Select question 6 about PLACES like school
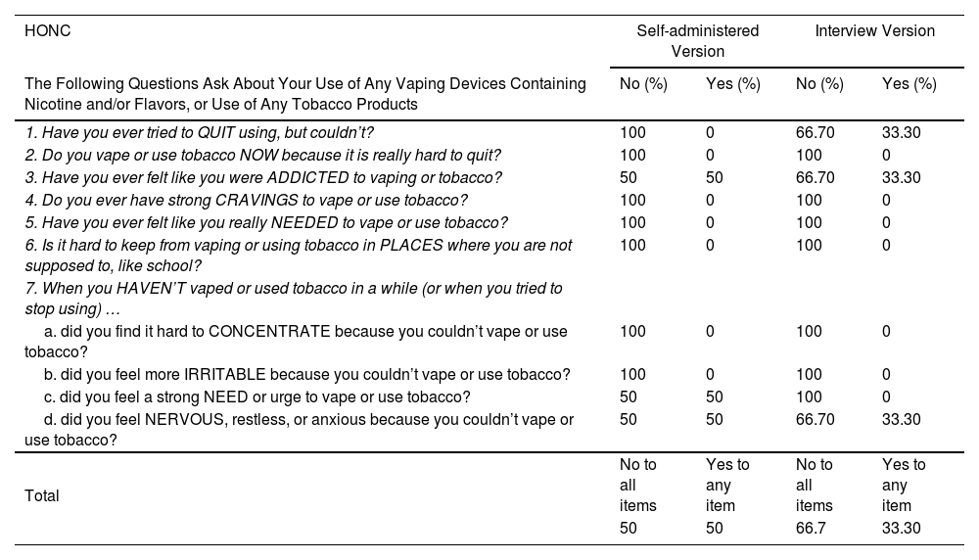 (x=298, y=255)
